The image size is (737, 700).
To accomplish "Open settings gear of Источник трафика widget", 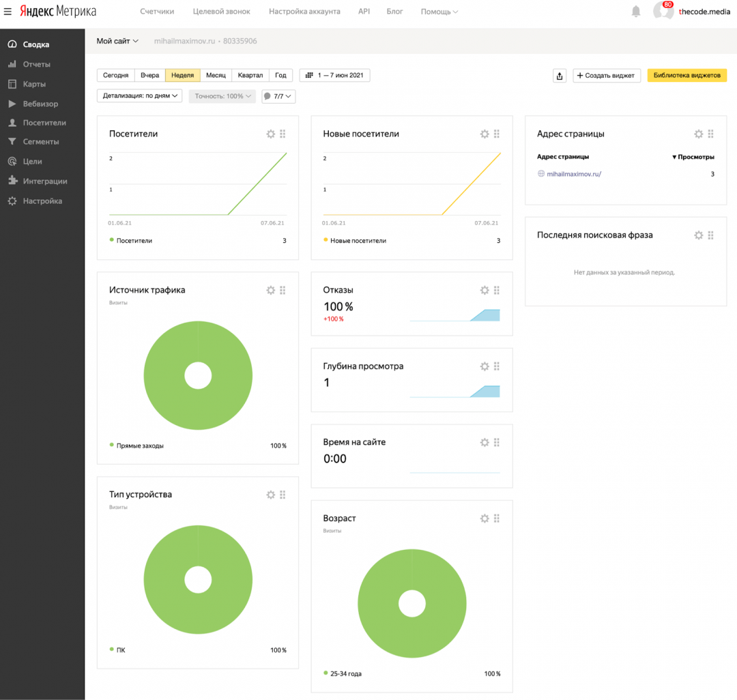I will pyautogui.click(x=270, y=291).
